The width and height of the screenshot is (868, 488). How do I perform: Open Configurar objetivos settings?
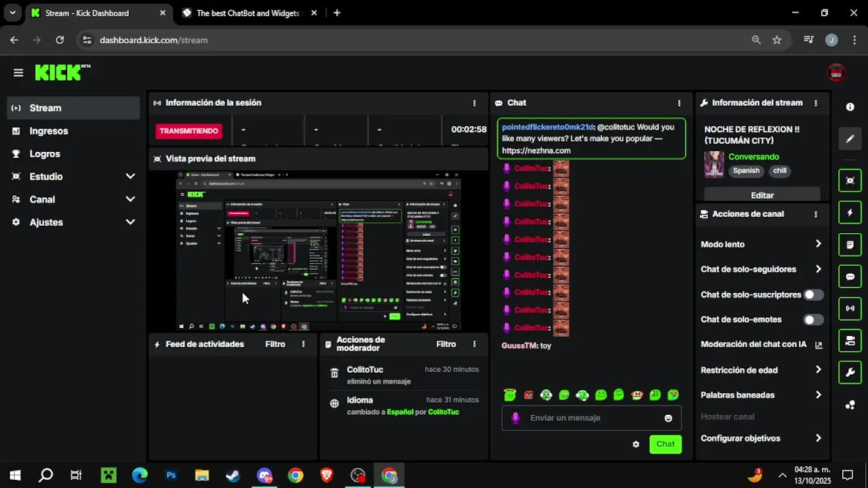click(762, 438)
